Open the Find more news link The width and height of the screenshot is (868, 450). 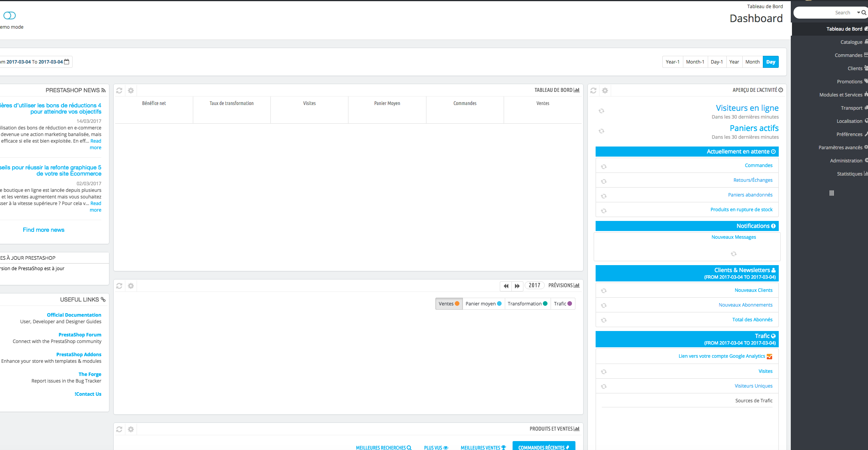click(43, 230)
